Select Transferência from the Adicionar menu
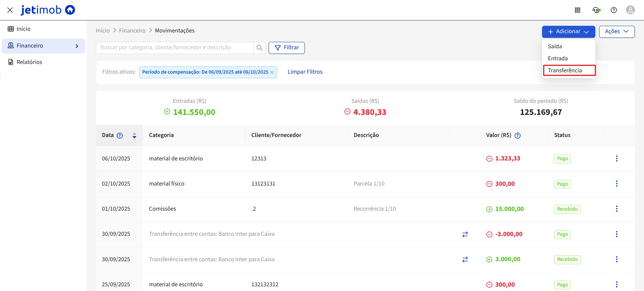644x291 pixels. click(x=565, y=70)
